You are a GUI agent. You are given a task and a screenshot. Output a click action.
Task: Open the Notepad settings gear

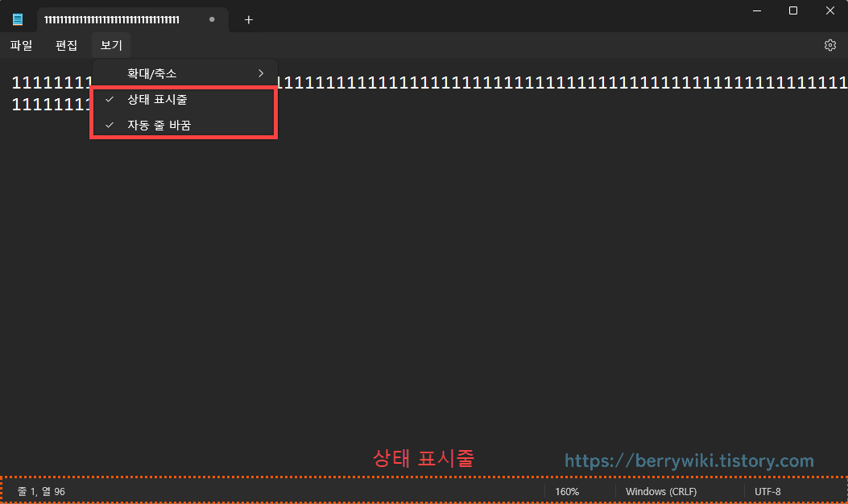[830, 45]
